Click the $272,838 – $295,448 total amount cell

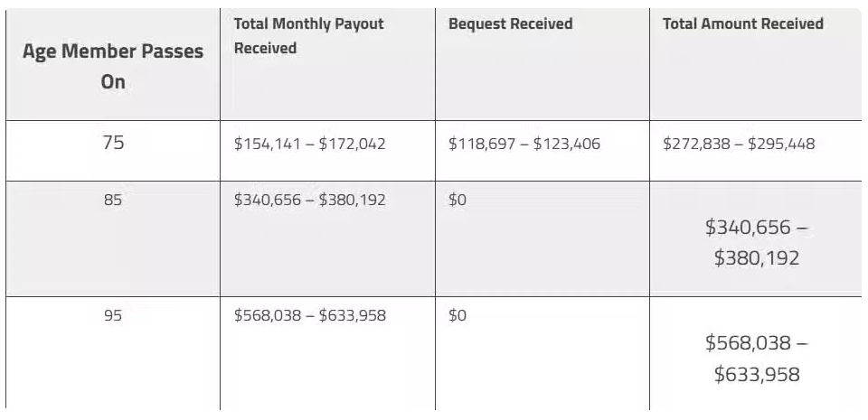point(738,144)
